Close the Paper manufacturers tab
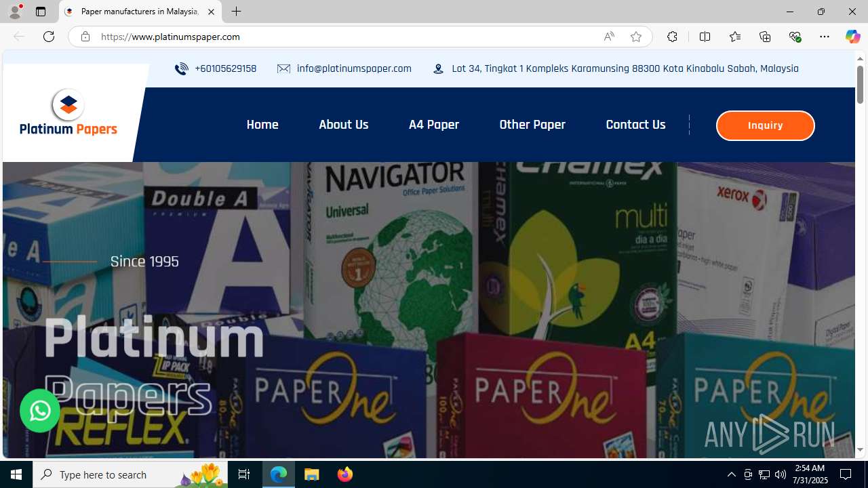Screen dimensions: 868x488 point(211,12)
